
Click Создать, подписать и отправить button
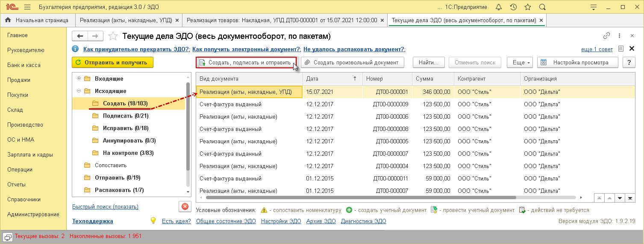[246, 62]
